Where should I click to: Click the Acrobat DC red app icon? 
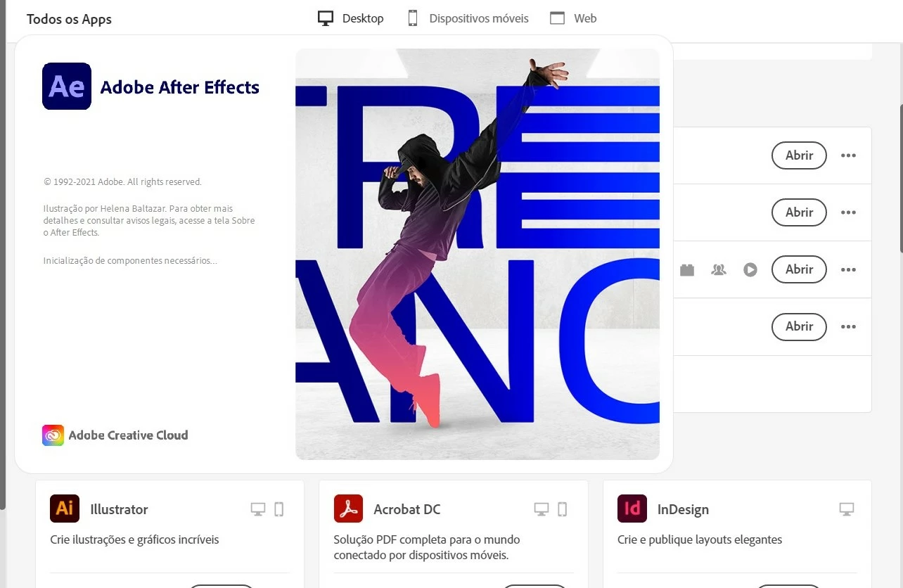pyautogui.click(x=348, y=509)
